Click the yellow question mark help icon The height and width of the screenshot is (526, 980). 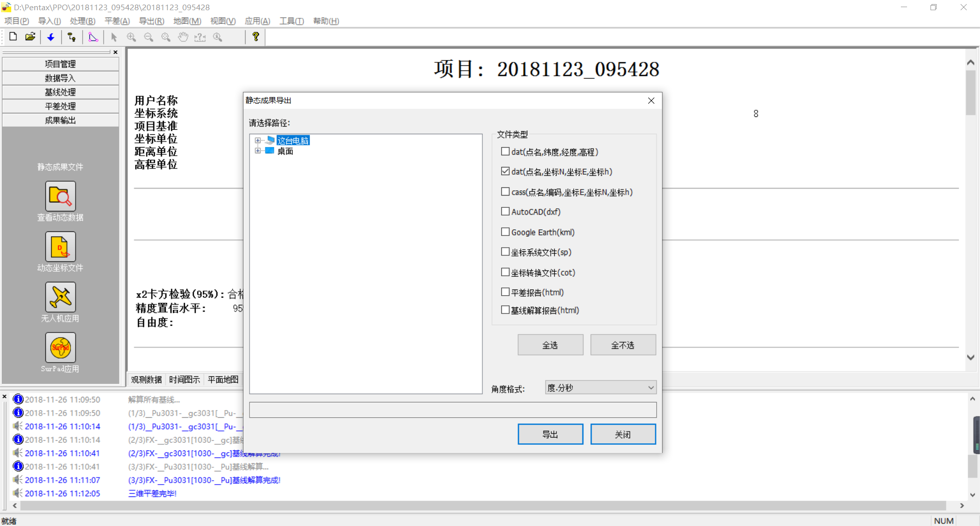coord(256,37)
